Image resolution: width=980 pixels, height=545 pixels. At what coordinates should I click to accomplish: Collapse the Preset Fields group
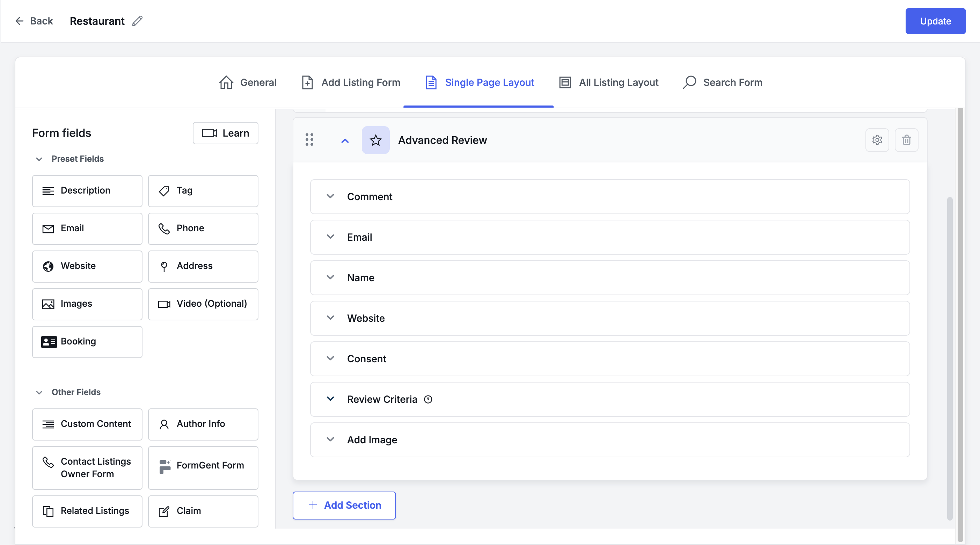point(39,159)
